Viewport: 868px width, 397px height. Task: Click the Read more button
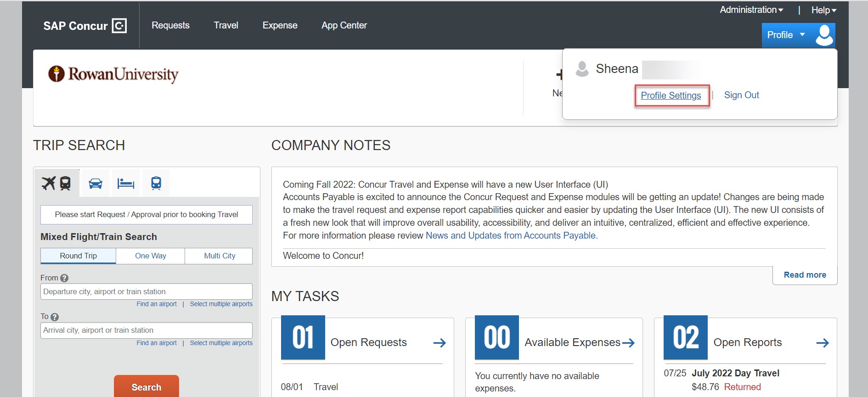[x=805, y=275]
